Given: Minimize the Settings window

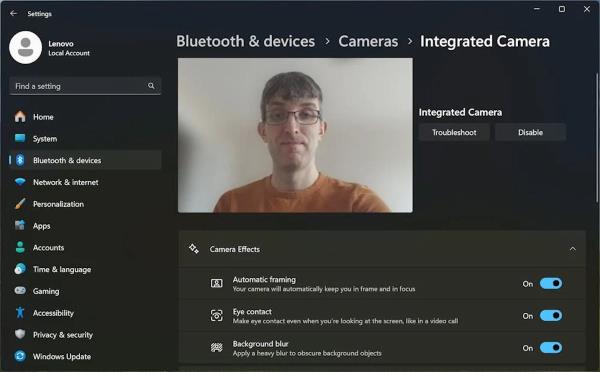Looking at the screenshot, I should point(537,9).
